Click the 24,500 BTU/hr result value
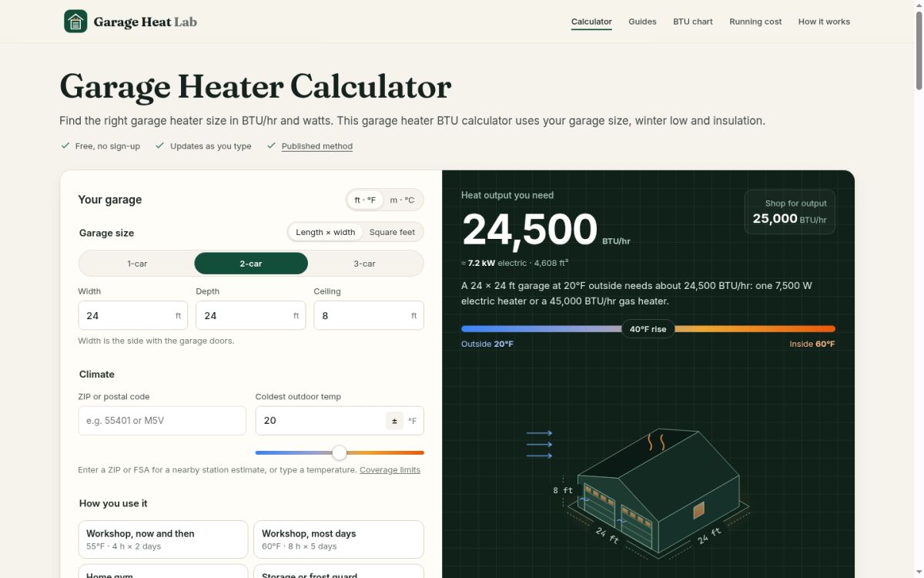Screen dimensions: 924x578 pyautogui.click(x=546, y=230)
